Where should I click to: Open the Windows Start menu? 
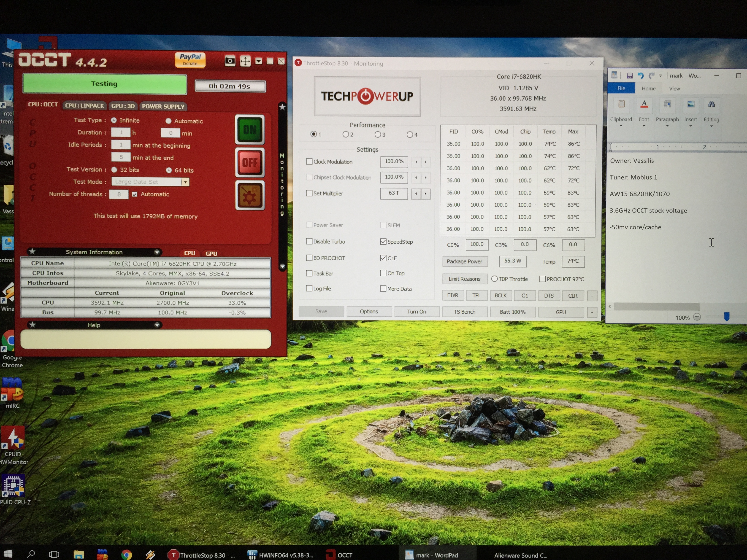[7, 554]
